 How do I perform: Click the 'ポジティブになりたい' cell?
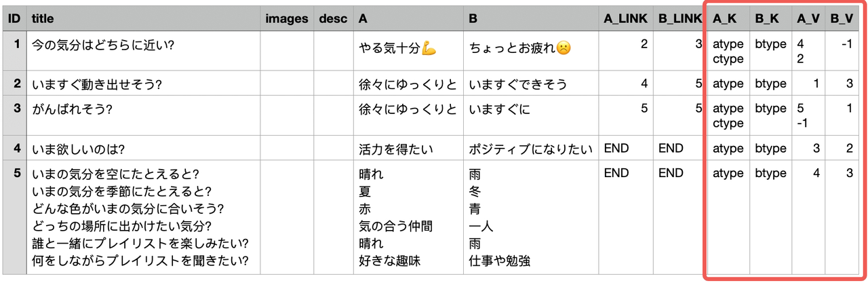[x=530, y=149]
